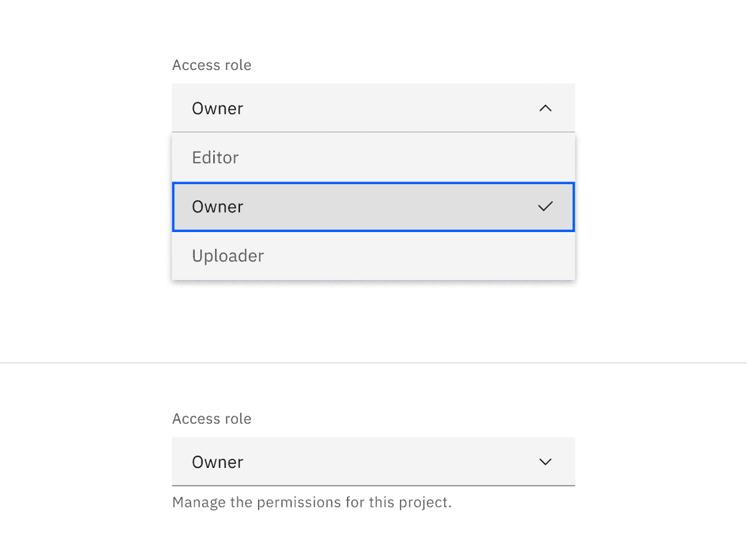The height and width of the screenshot is (560, 747).
Task: Click the upper Access role label
Action: tap(211, 65)
